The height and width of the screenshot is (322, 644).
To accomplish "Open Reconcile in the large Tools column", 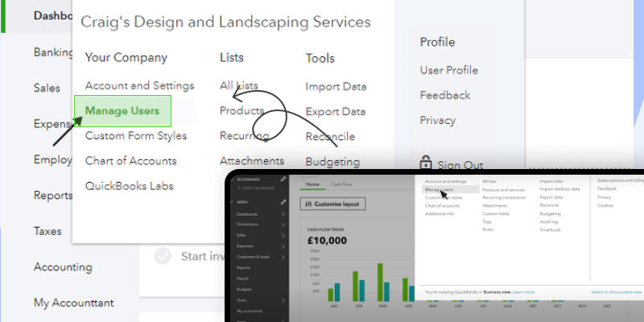I will tap(330, 137).
